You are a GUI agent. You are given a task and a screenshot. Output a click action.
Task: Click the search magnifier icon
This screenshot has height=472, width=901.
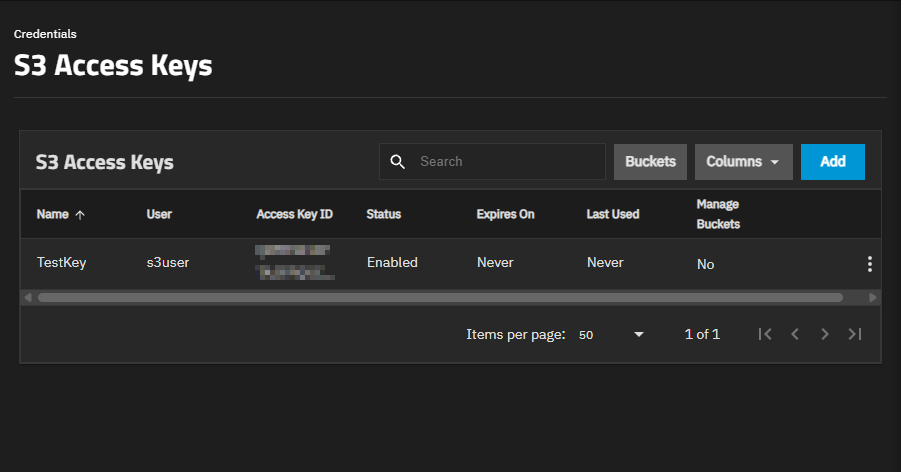(x=398, y=162)
